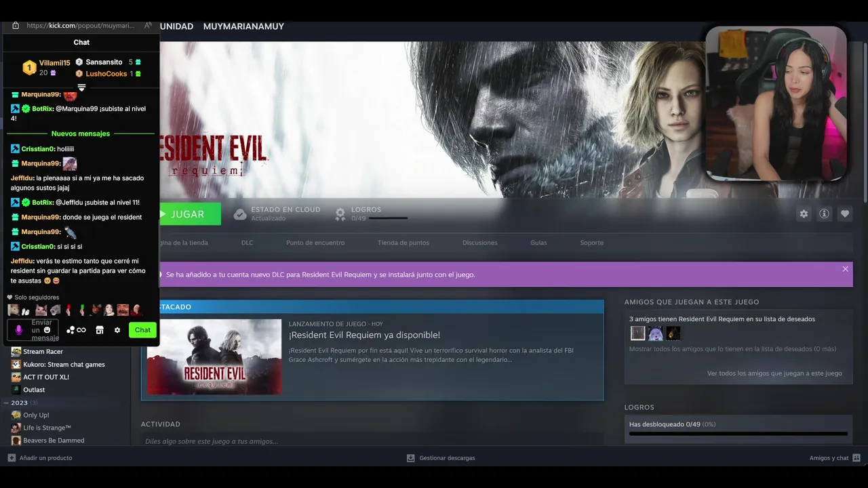This screenshot has height=488, width=868.
Task: Collapse the 2023 library category
Action: click(x=7, y=403)
